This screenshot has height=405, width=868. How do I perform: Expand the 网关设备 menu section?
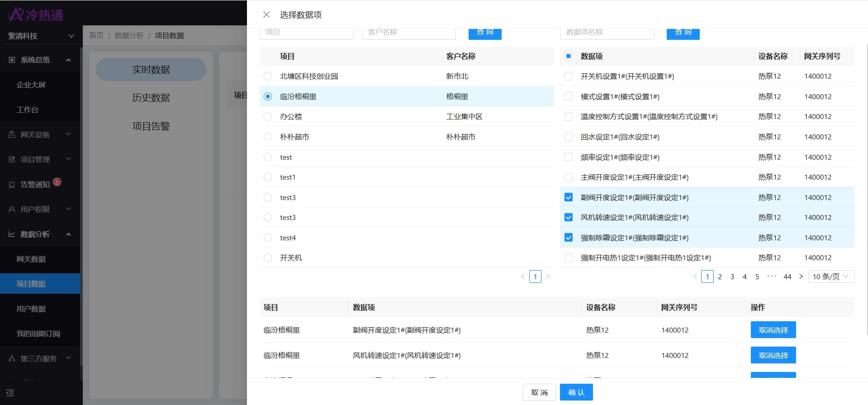[x=68, y=134]
